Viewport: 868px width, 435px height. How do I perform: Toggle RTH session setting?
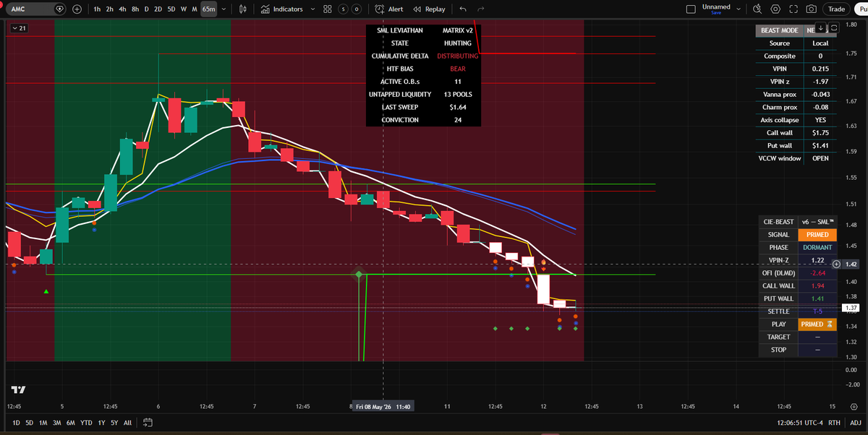833,422
